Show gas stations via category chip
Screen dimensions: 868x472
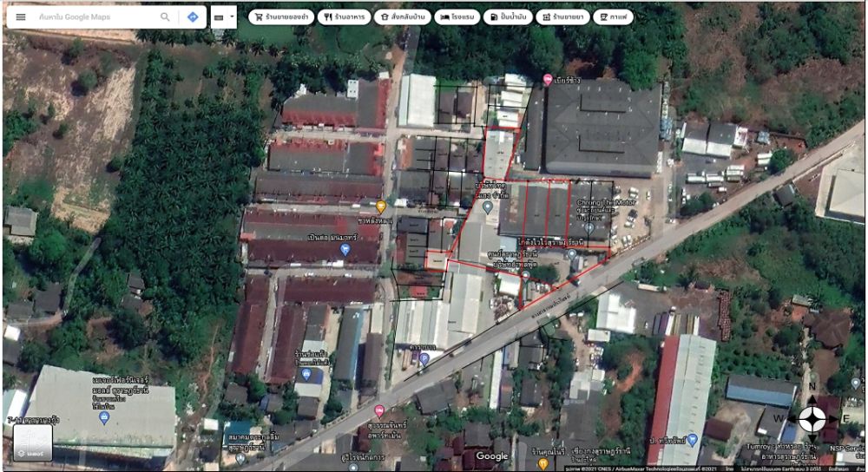506,16
